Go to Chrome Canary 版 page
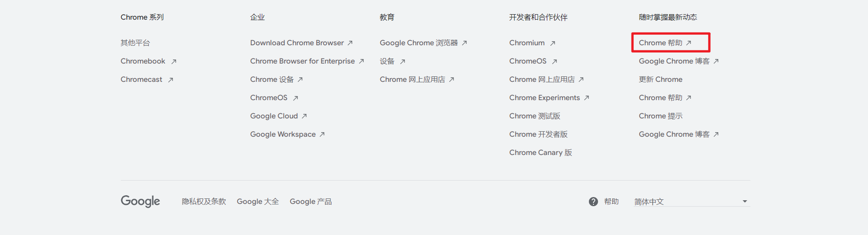 tap(540, 153)
